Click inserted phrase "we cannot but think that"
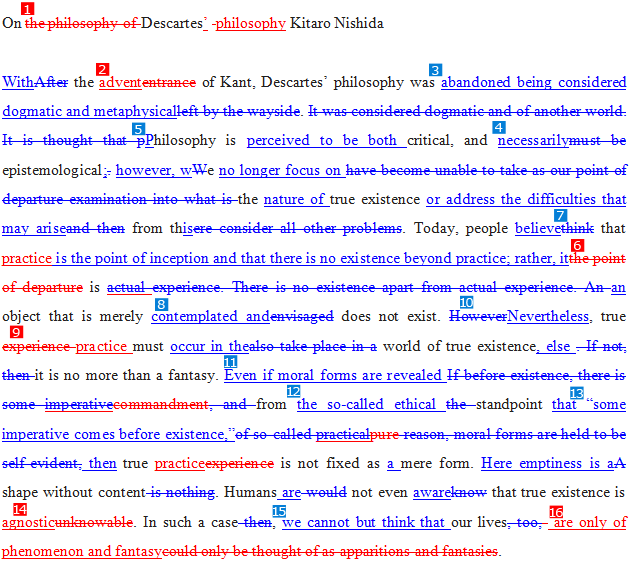Viewport: 630px width, 567px height. coord(363,522)
